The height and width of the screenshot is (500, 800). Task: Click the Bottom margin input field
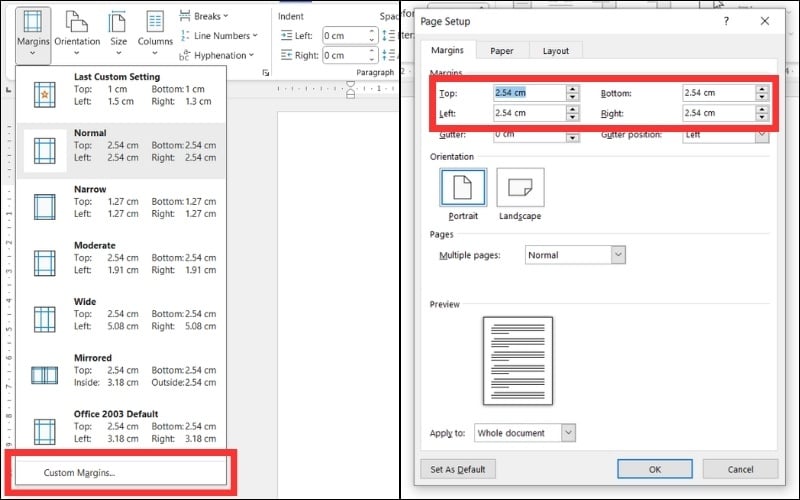click(x=719, y=93)
